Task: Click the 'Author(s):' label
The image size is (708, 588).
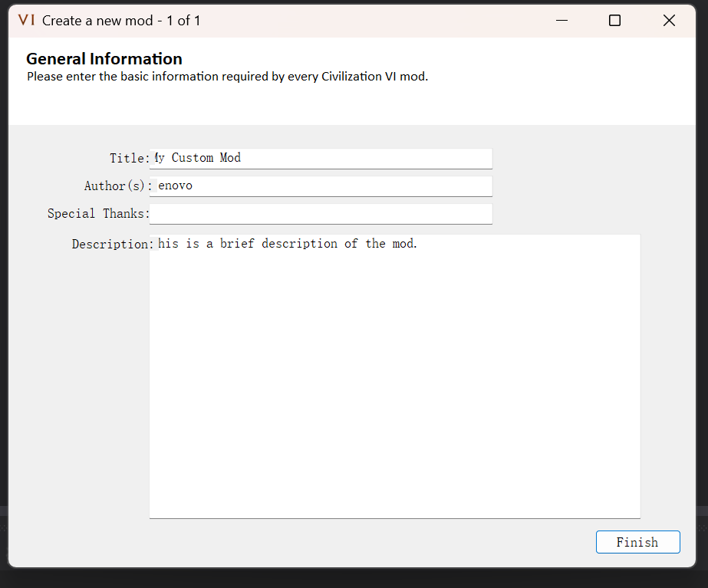Action: pos(118,186)
